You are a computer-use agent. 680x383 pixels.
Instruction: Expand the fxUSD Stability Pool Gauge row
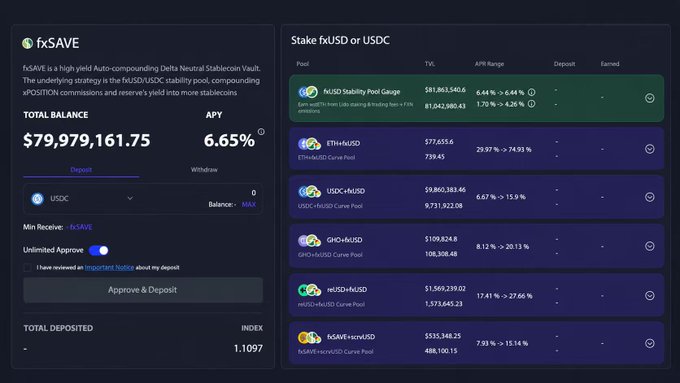[649, 98]
